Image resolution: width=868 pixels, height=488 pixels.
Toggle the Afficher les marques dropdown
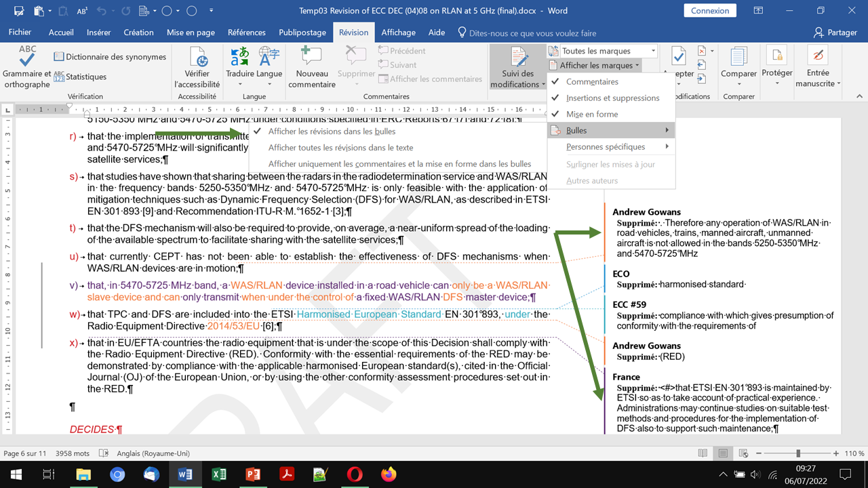click(593, 65)
